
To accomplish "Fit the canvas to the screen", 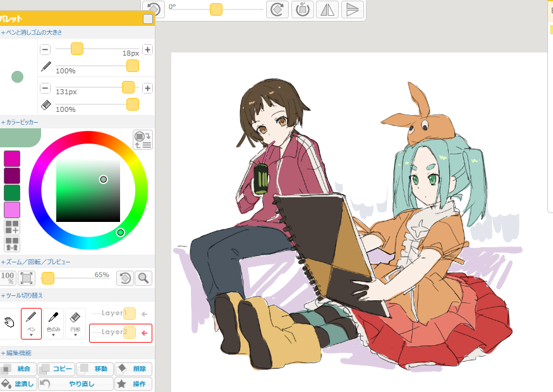I will click(x=27, y=278).
